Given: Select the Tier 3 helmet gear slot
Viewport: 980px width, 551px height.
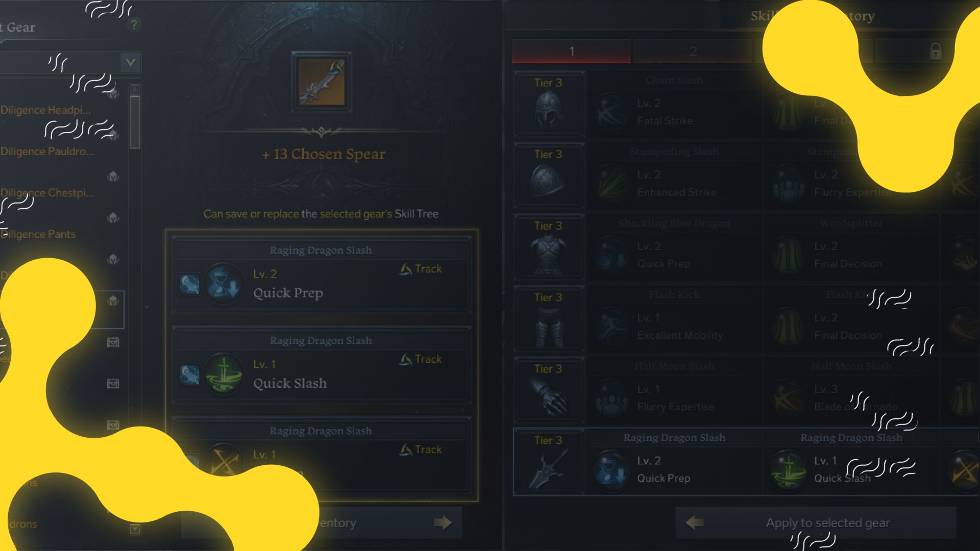Looking at the screenshot, I should pos(549,105).
